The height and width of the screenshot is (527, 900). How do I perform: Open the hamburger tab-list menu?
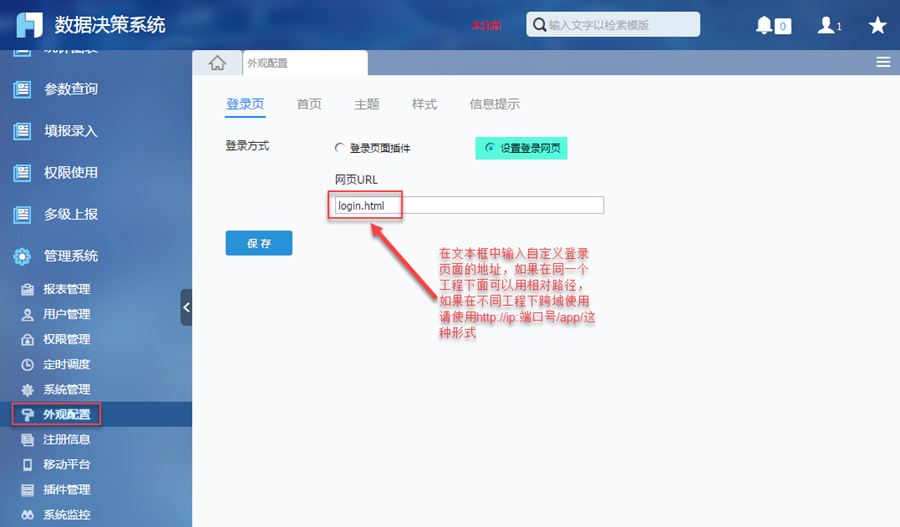click(883, 62)
